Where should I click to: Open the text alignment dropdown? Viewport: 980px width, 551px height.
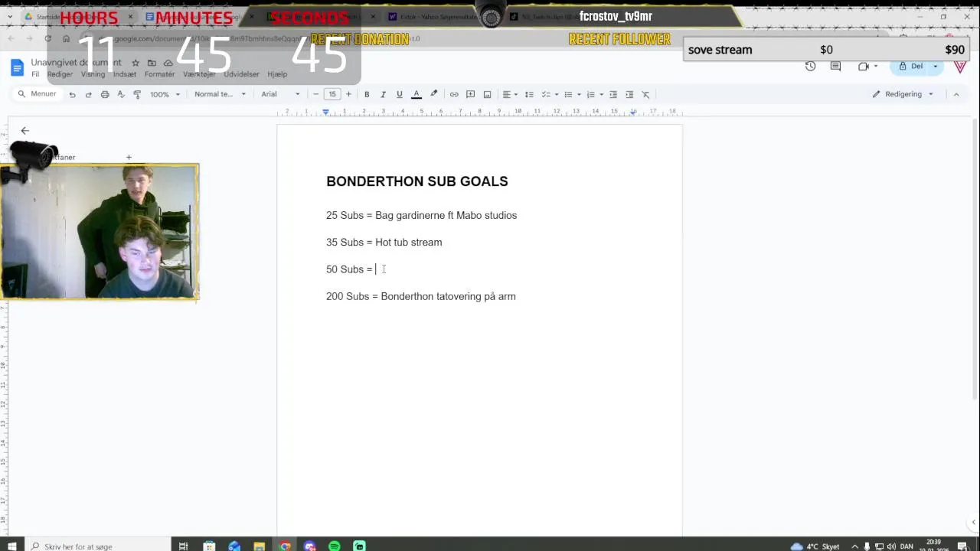tap(510, 94)
